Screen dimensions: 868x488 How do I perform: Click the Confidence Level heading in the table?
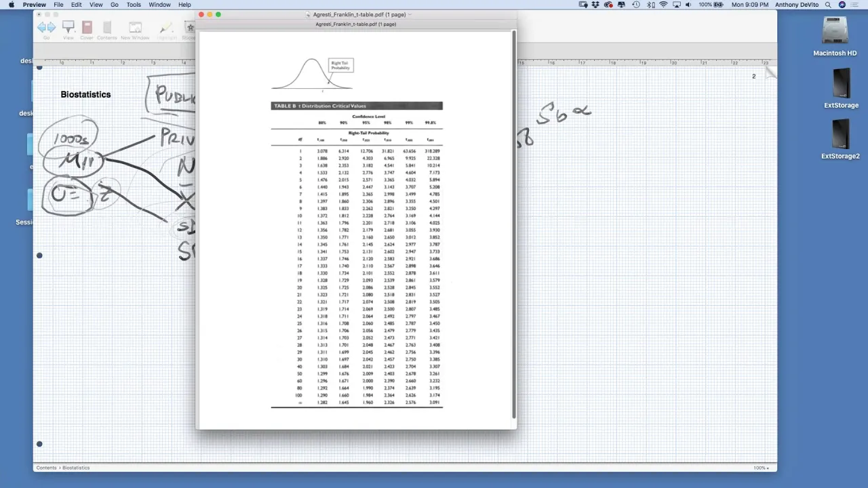(x=368, y=117)
